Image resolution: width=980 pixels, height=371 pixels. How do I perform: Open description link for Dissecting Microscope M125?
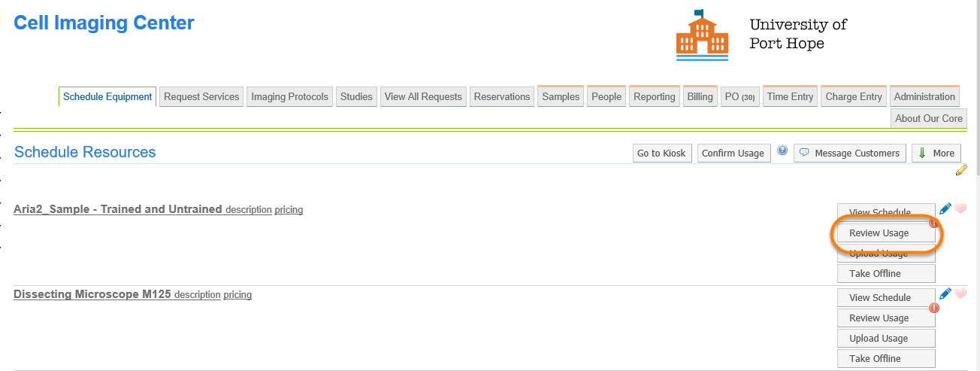[x=197, y=295]
